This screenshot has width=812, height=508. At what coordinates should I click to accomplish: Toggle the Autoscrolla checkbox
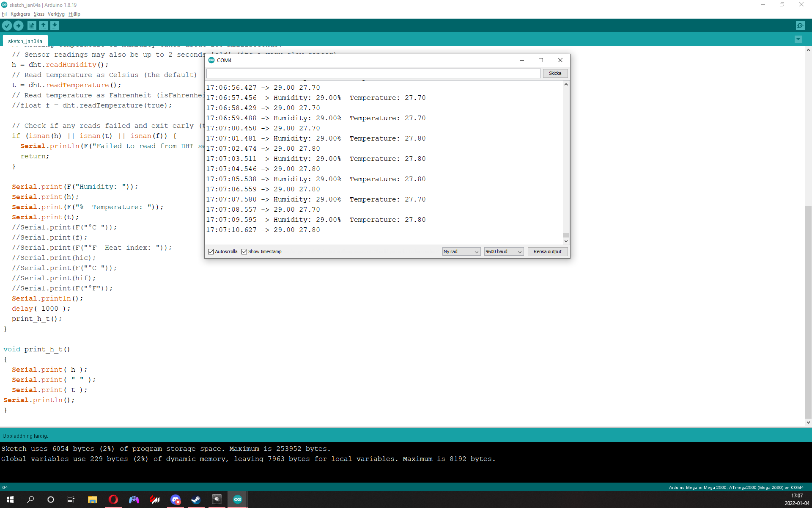[x=211, y=251]
